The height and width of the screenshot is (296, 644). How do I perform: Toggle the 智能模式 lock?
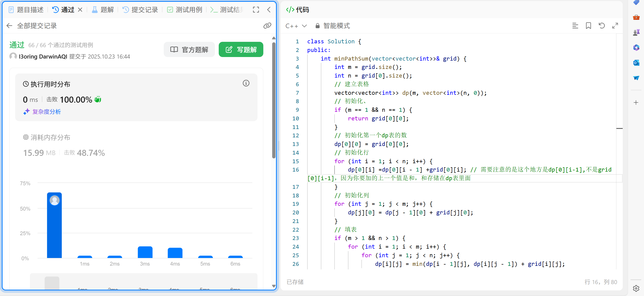click(x=317, y=26)
